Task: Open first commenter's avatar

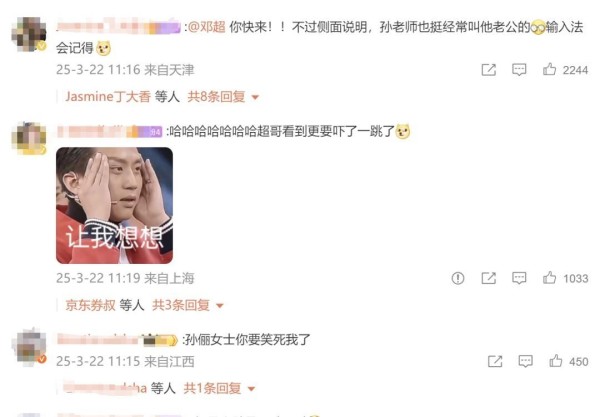Action: (29, 34)
